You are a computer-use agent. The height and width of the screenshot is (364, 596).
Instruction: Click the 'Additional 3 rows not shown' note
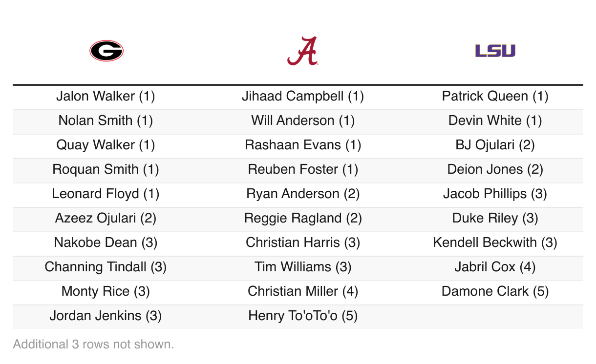[93, 344]
